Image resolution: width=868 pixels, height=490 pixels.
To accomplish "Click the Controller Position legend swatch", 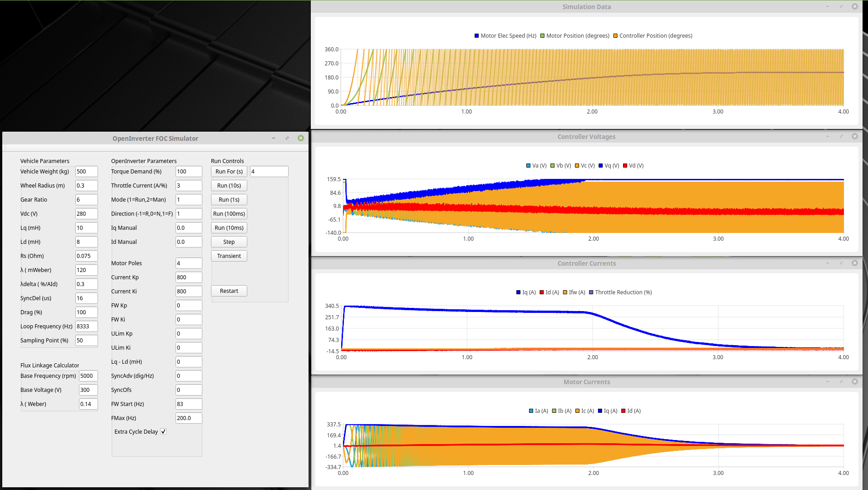I will coord(615,36).
